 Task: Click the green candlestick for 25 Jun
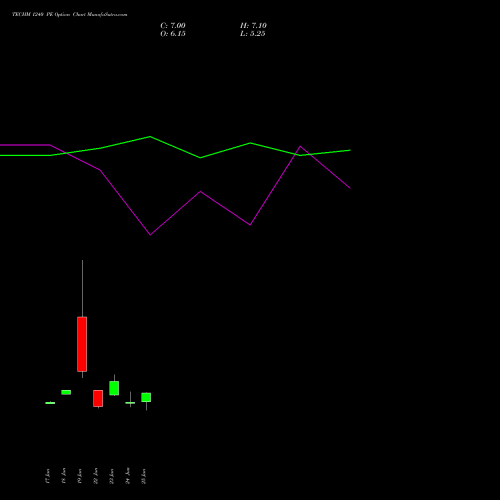(x=146, y=397)
